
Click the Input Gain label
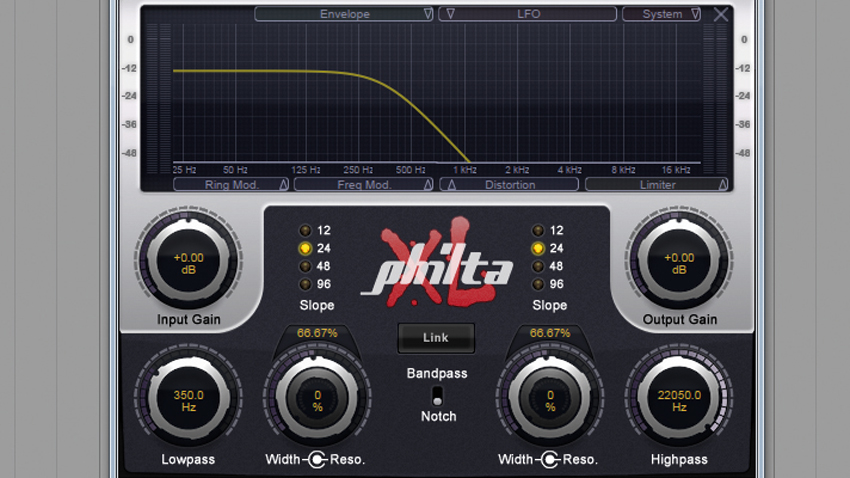pyautogui.click(x=189, y=320)
